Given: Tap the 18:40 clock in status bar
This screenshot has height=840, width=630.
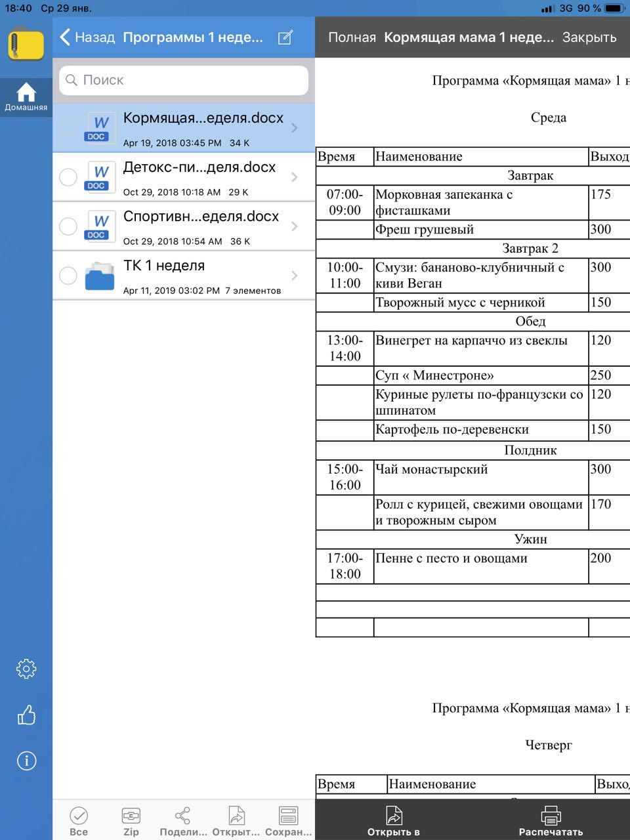Looking at the screenshot, I should 18,9.
